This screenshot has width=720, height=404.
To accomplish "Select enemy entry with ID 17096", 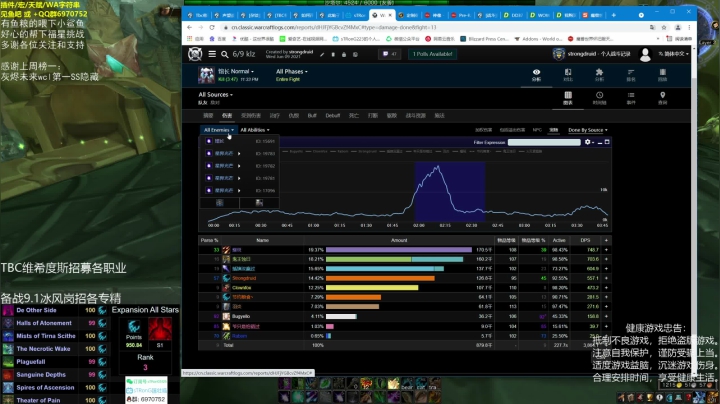I will 240,191.
